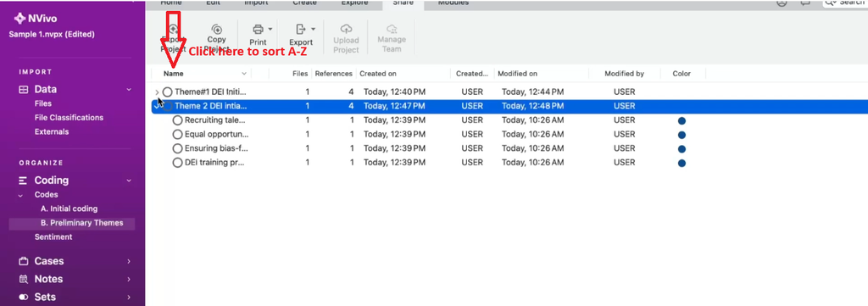Image resolution: width=868 pixels, height=306 pixels.
Task: Click the Name column header
Action: 173,74
